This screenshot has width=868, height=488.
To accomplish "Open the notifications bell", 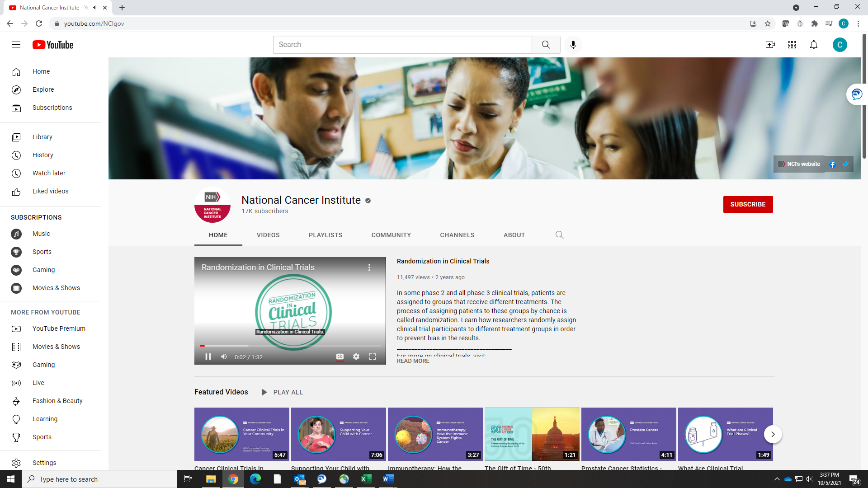I will [x=813, y=45].
